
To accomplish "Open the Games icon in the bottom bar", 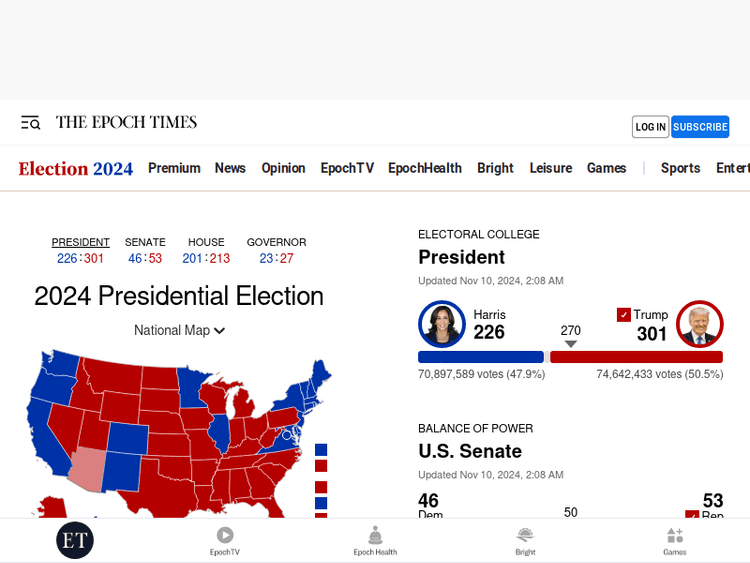I will 675,540.
